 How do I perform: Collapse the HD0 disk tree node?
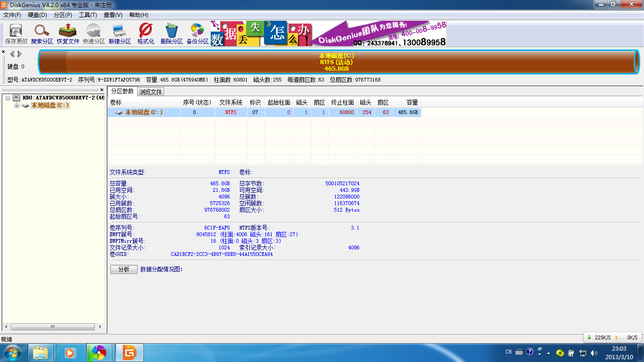click(8, 98)
